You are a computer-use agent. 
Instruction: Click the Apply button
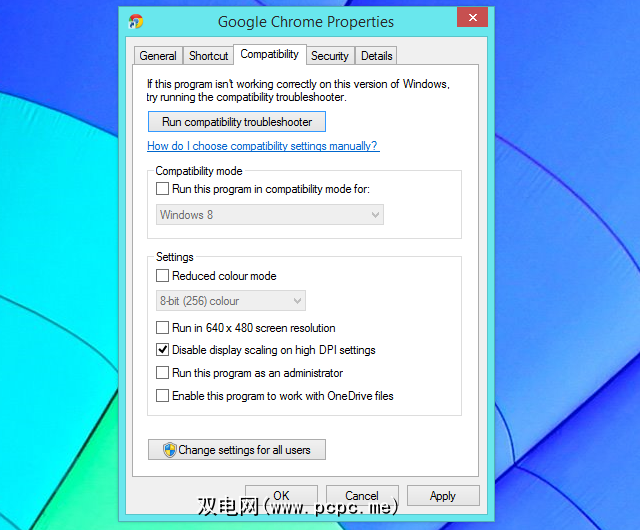pyautogui.click(x=443, y=496)
